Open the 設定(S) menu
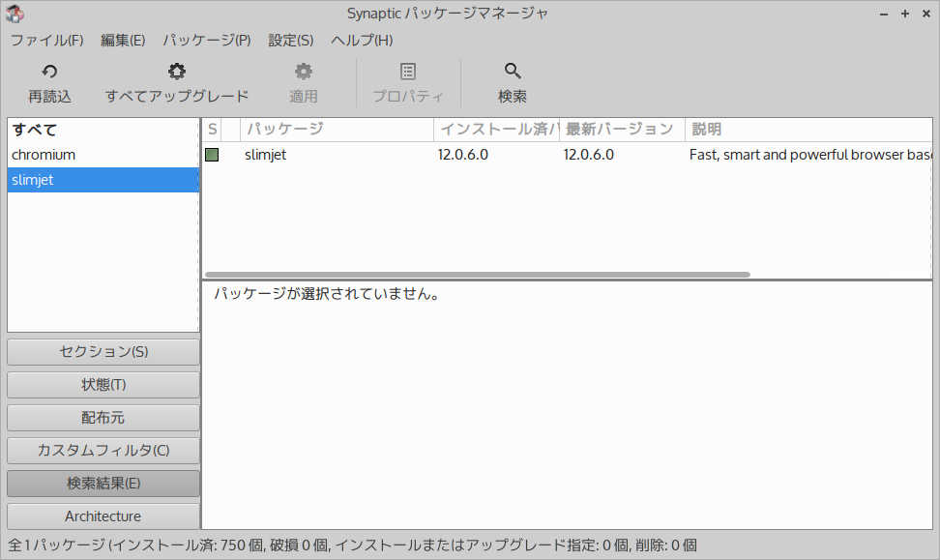Viewport: 940px width, 560px height. (x=291, y=40)
